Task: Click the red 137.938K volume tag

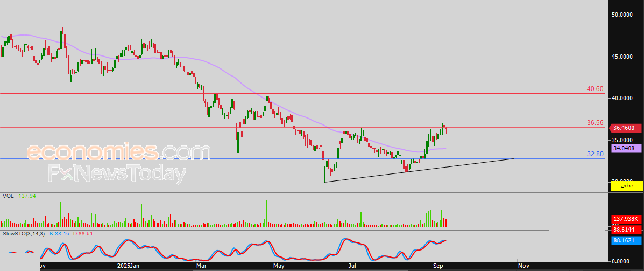Action: point(626,218)
